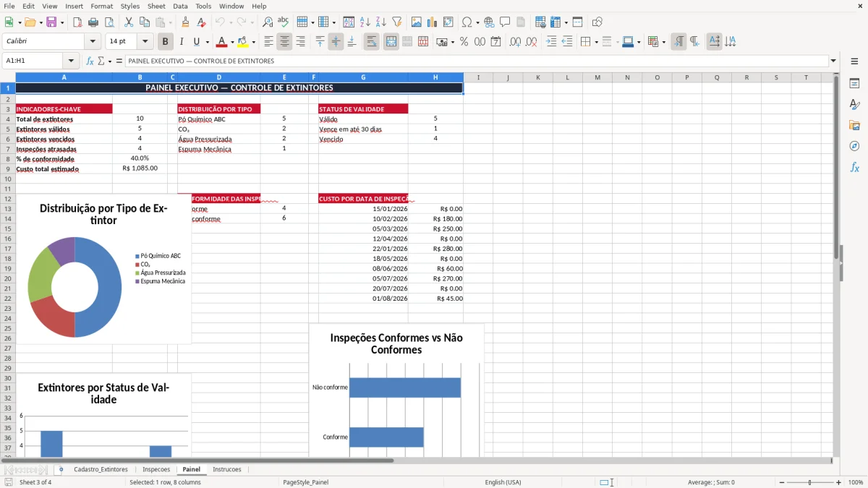Click the zoom slider in status bar

(x=810, y=482)
